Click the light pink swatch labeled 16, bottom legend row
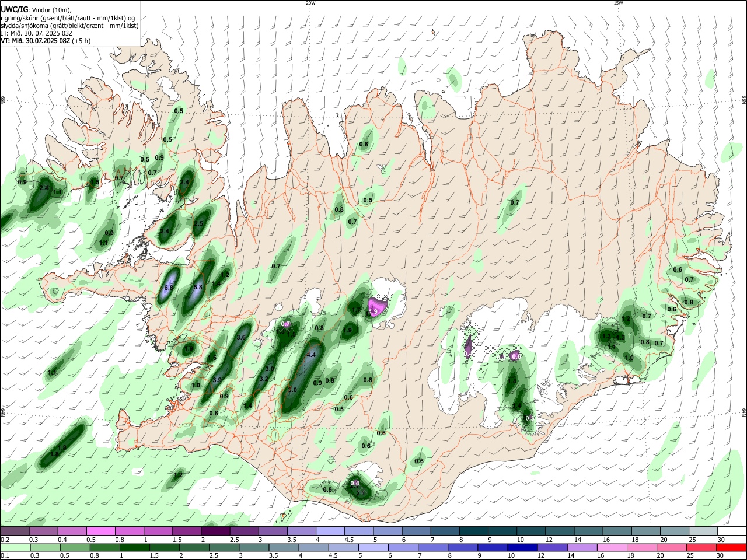The height and width of the screenshot is (560, 747). (x=612, y=547)
